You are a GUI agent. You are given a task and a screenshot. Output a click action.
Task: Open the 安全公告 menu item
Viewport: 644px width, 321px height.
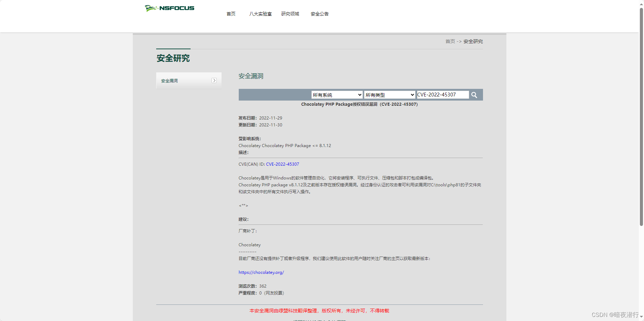(320, 14)
